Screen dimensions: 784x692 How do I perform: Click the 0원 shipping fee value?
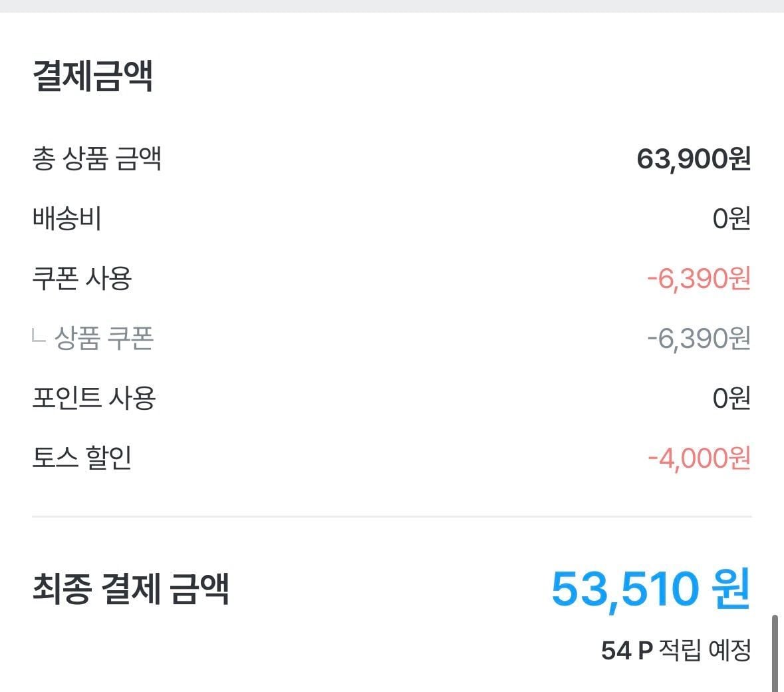(731, 218)
